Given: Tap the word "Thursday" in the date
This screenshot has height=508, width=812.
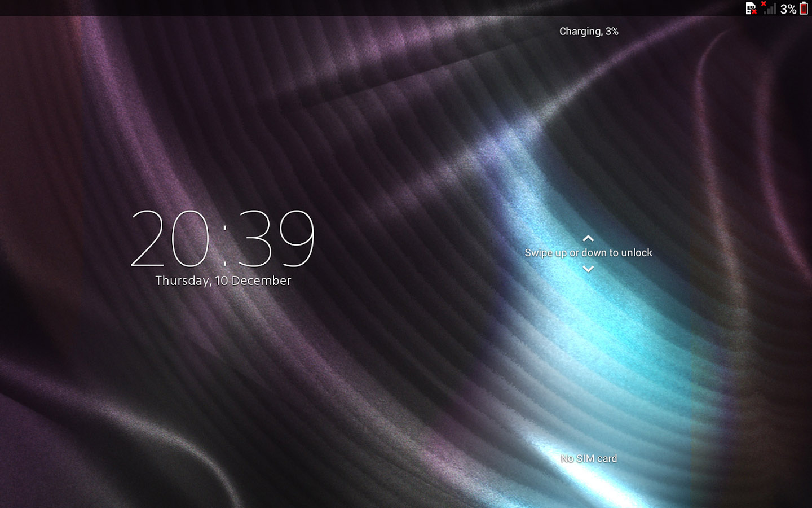Looking at the screenshot, I should [183, 281].
